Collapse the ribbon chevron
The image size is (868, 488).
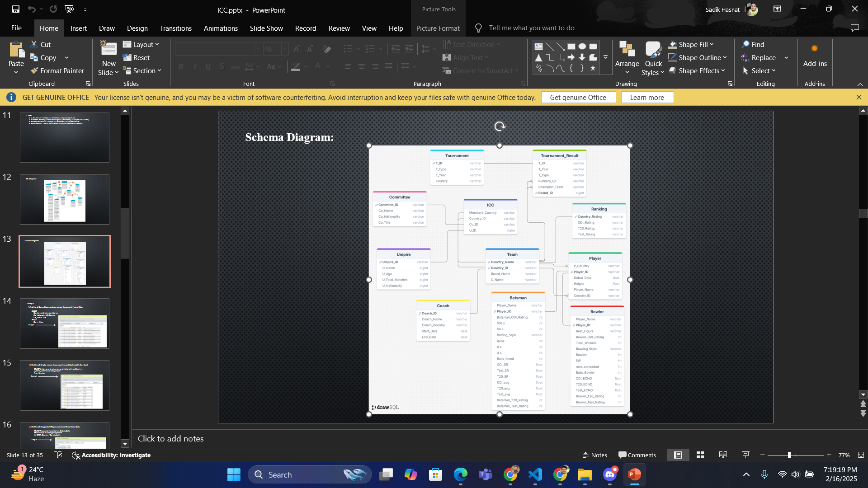click(x=860, y=84)
